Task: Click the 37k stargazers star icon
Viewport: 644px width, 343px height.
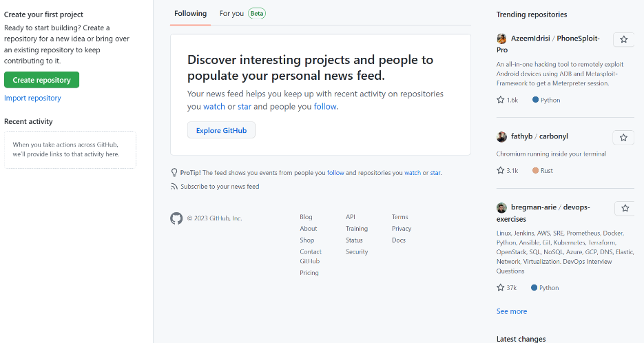Action: point(501,288)
